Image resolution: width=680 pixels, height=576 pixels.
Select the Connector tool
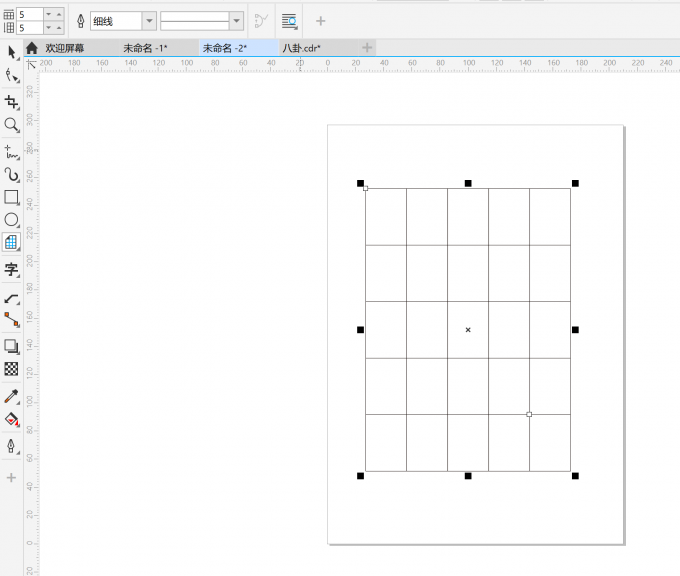(12, 320)
